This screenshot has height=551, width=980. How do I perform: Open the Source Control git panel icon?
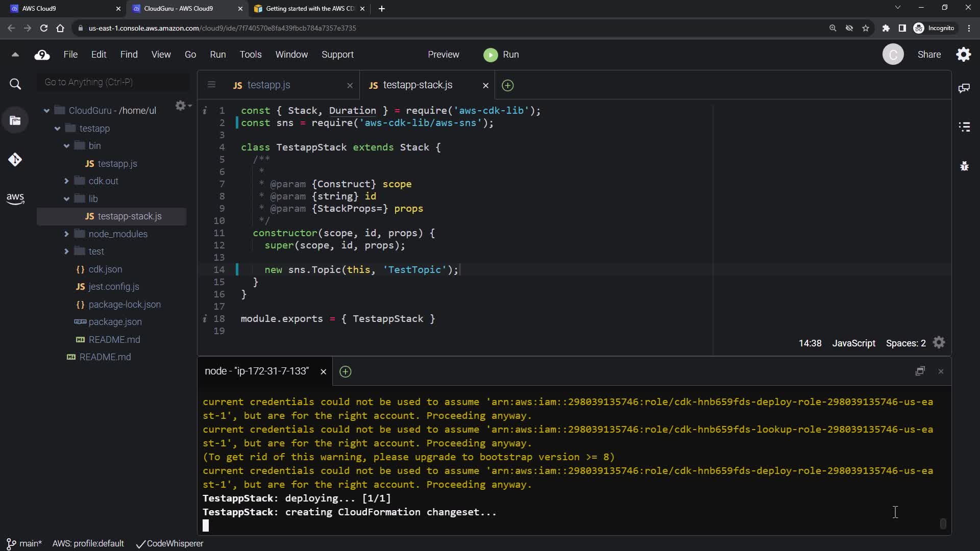pyautogui.click(x=15, y=160)
